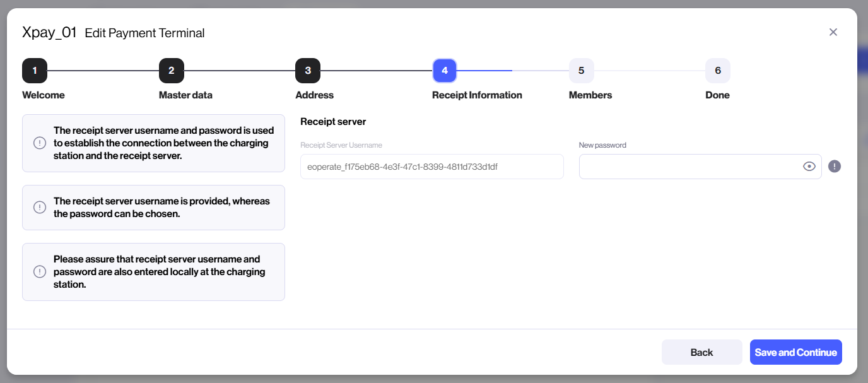Jump to the step 2 number badge
The image size is (868, 383).
point(172,71)
